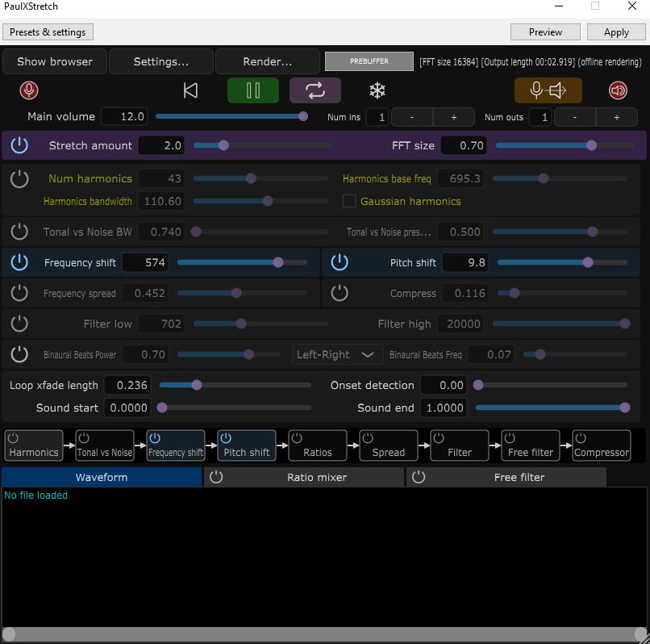
Task: Open the Presets & settings menu
Action: click(48, 32)
